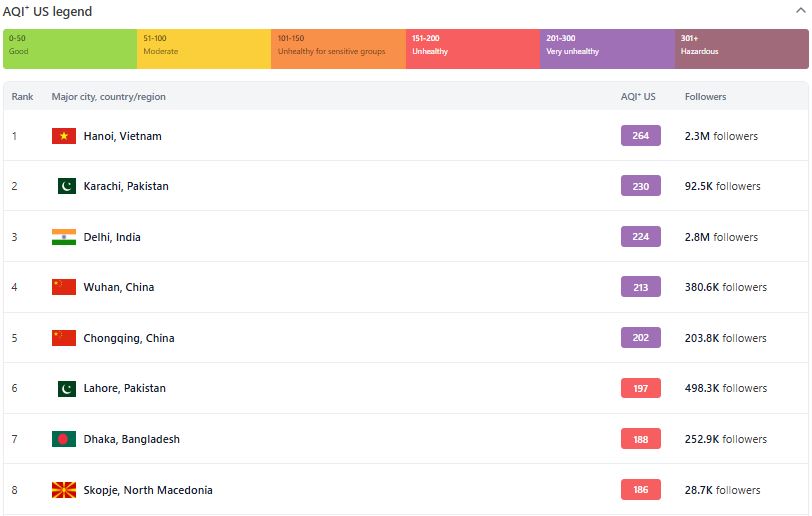Click the red 197 AQI badge for Lahore
This screenshot has height=516, width=812.
[x=640, y=388]
